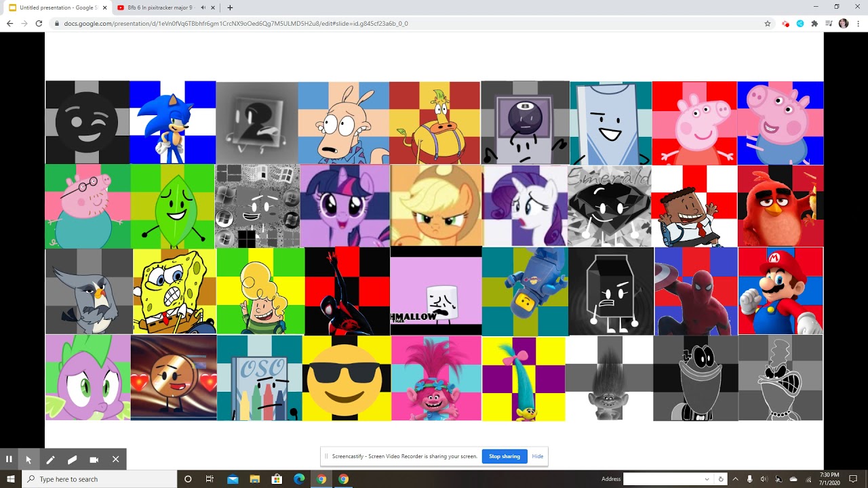Select the 8-ball character image
Image resolution: width=868 pixels, height=488 pixels.
click(x=526, y=123)
